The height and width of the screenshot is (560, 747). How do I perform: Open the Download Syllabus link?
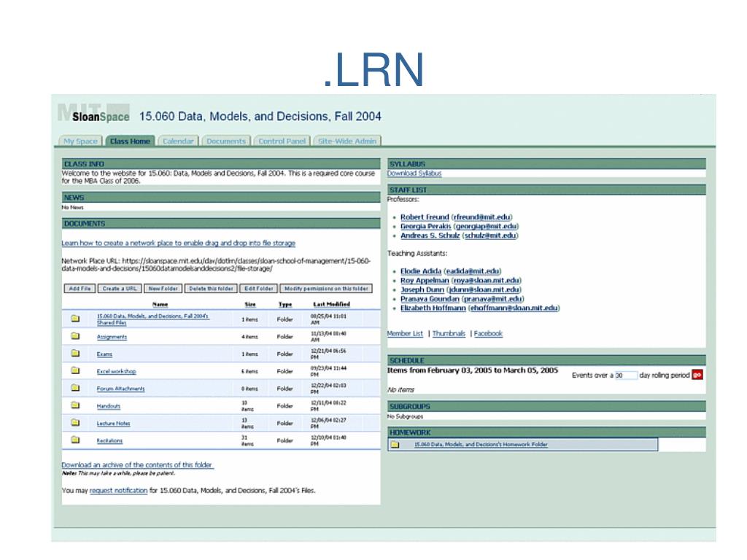point(414,174)
